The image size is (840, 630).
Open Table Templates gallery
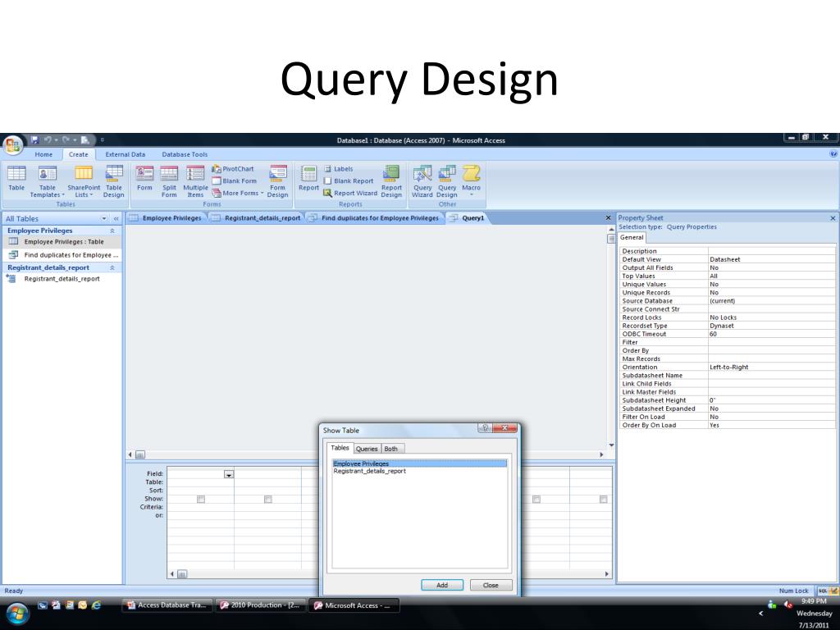pyautogui.click(x=47, y=181)
